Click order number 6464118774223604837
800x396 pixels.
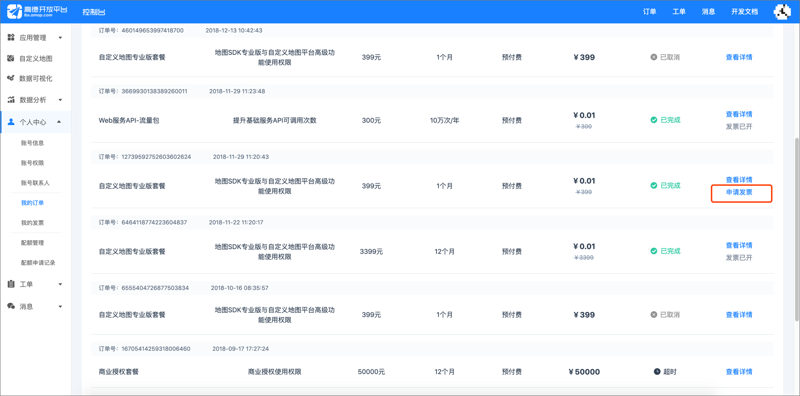pyautogui.click(x=155, y=222)
